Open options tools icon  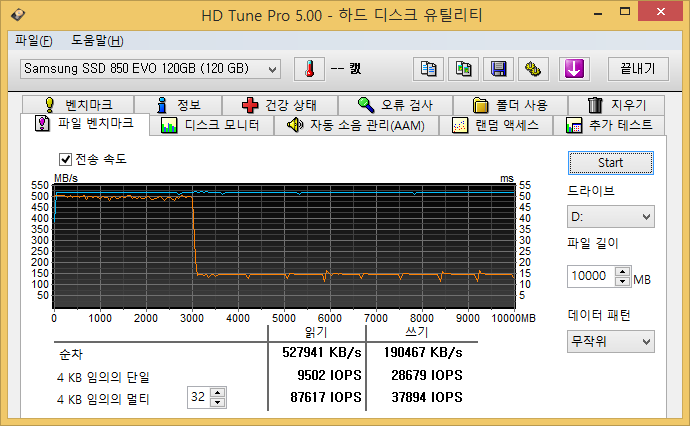(533, 69)
